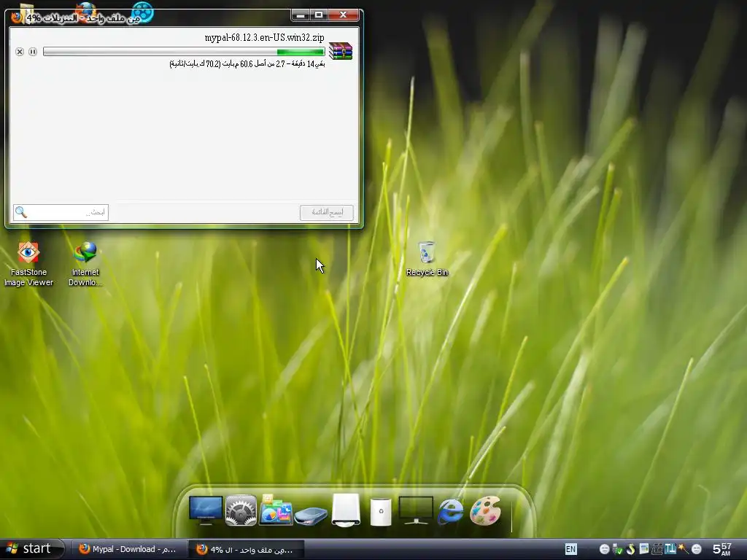Image resolution: width=747 pixels, height=560 pixels.
Task: Open the Recycle Bin desktop icon
Action: 427,259
